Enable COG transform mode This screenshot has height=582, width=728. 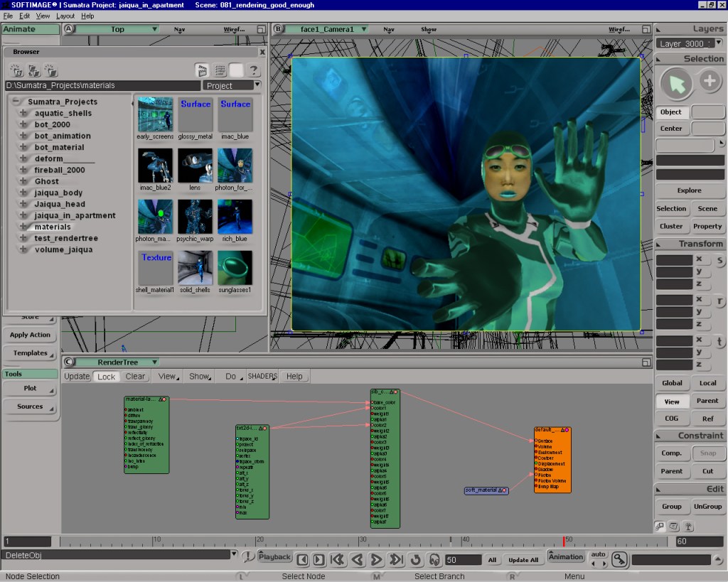tap(672, 419)
